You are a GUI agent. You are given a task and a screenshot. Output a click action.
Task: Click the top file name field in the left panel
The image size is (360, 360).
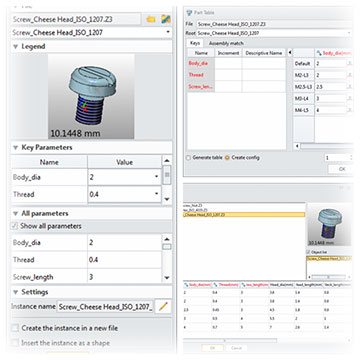point(76,19)
